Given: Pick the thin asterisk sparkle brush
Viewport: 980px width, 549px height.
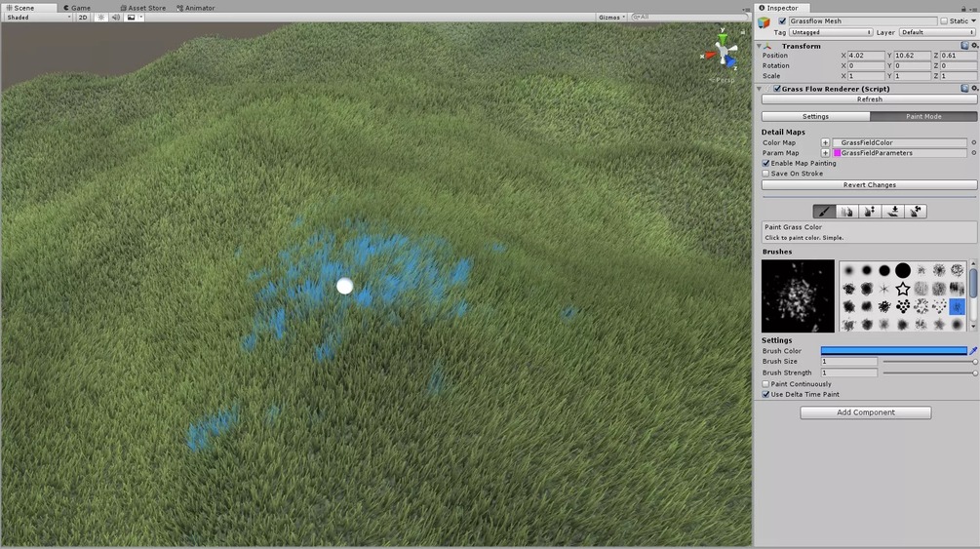Looking at the screenshot, I should pos(884,289).
